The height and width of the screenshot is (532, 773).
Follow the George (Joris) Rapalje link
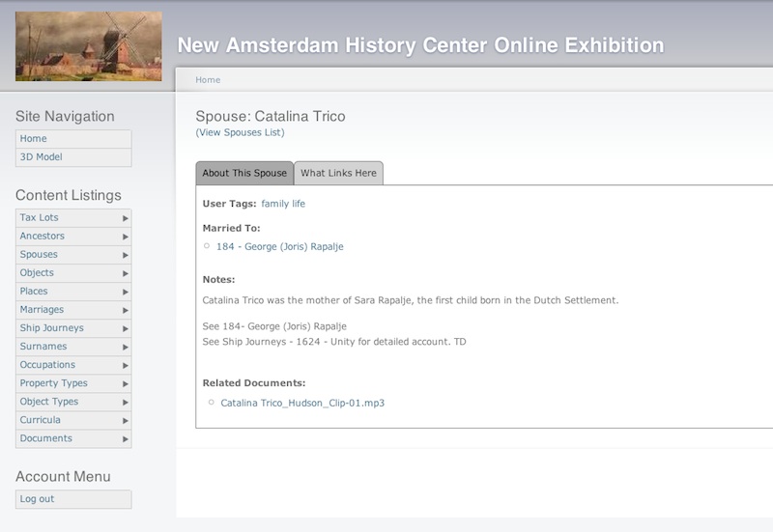(279, 247)
